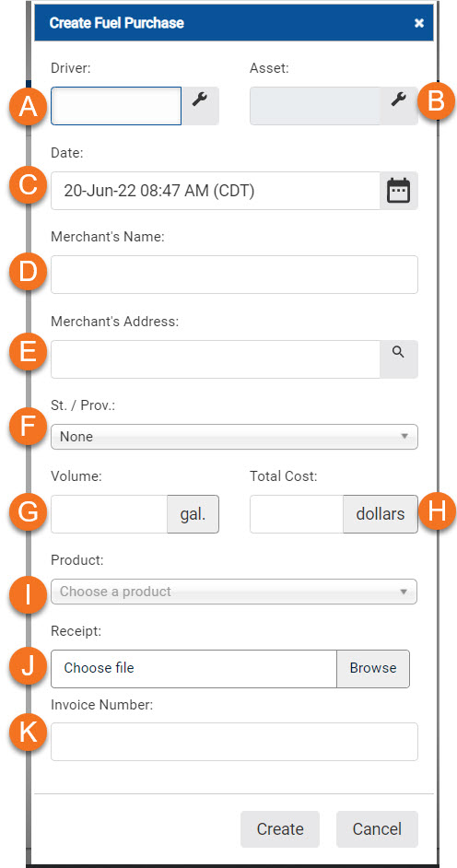457x868 pixels.
Task: Click the Merchant's Address text field
Action: [x=216, y=359]
